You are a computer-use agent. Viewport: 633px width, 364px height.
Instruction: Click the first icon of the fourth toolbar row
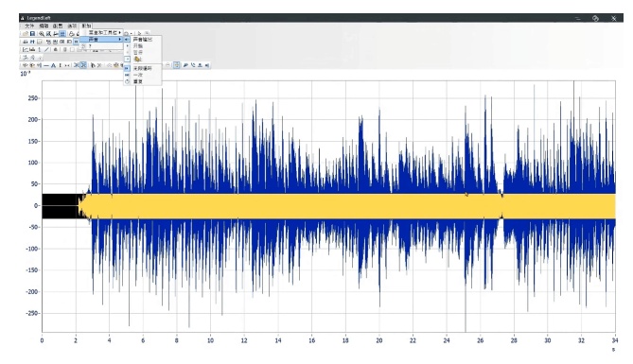coord(25,58)
